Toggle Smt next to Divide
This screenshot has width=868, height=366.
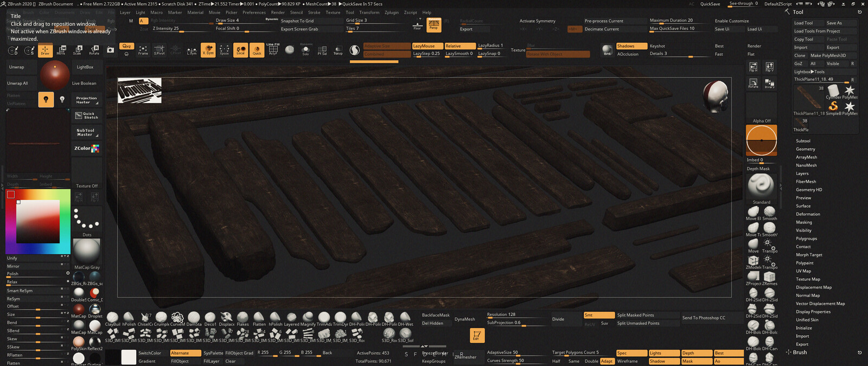(x=599, y=315)
